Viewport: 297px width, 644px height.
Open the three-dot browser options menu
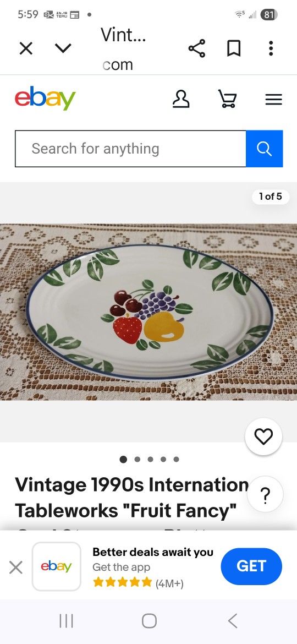[271, 48]
